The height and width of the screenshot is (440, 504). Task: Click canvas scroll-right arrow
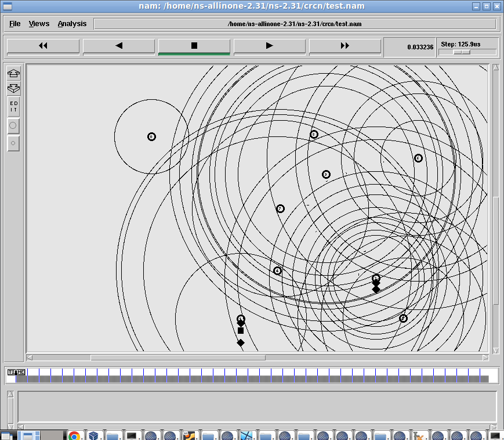[485, 358]
